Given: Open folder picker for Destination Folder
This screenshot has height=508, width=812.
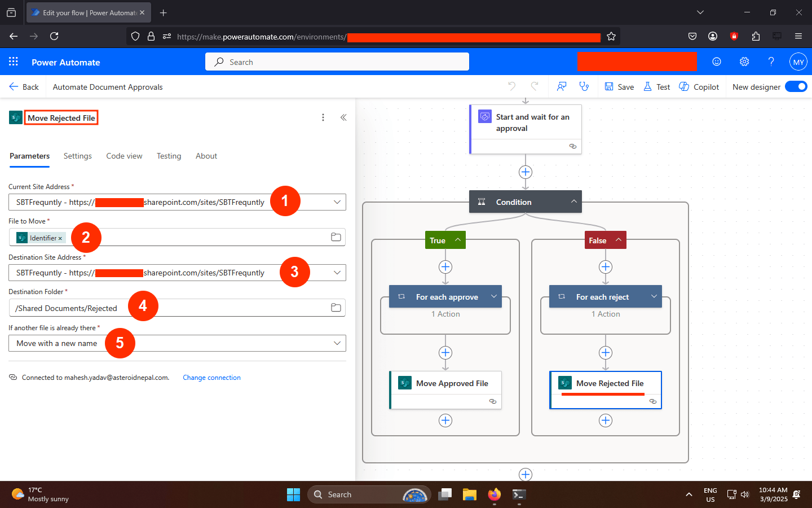Looking at the screenshot, I should click(336, 308).
